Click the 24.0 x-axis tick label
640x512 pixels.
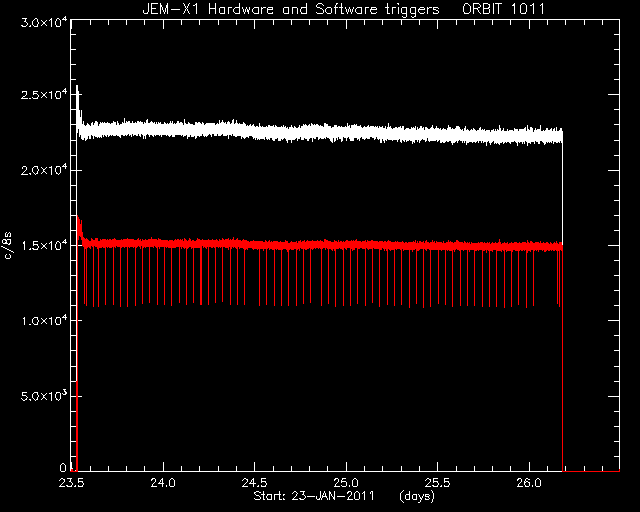[163, 483]
